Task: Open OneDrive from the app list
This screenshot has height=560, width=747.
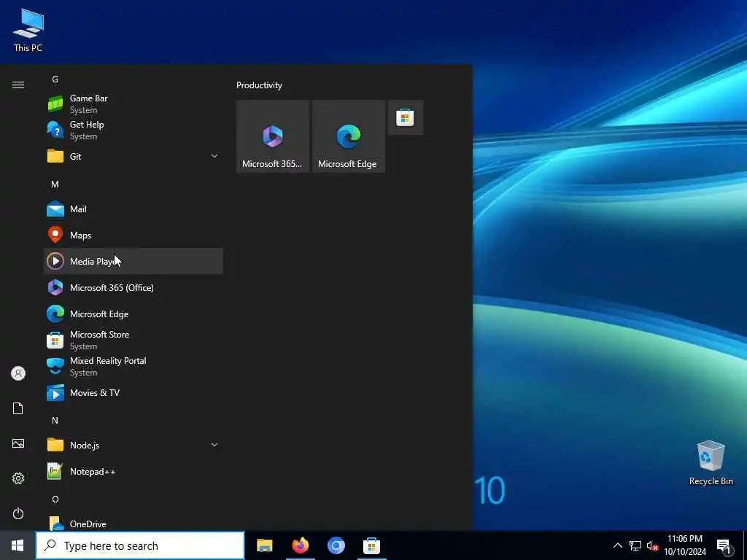Action: (x=133, y=524)
